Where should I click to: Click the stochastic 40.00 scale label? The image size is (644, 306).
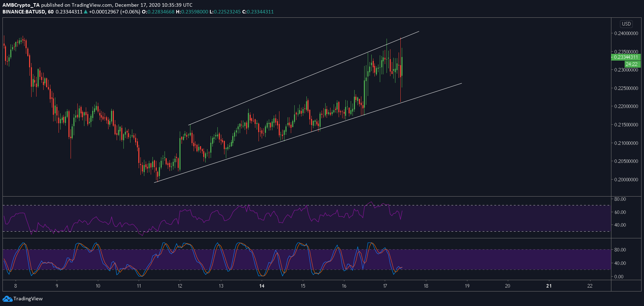click(x=620, y=263)
